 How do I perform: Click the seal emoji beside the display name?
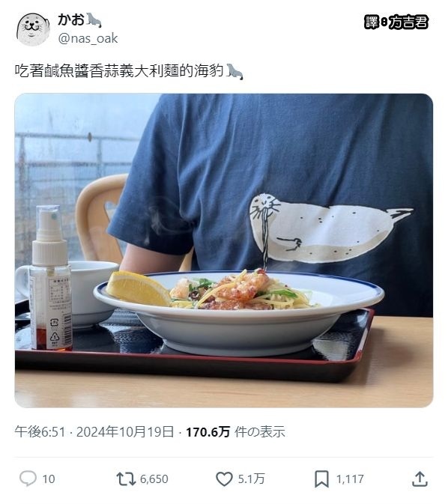[x=94, y=20]
